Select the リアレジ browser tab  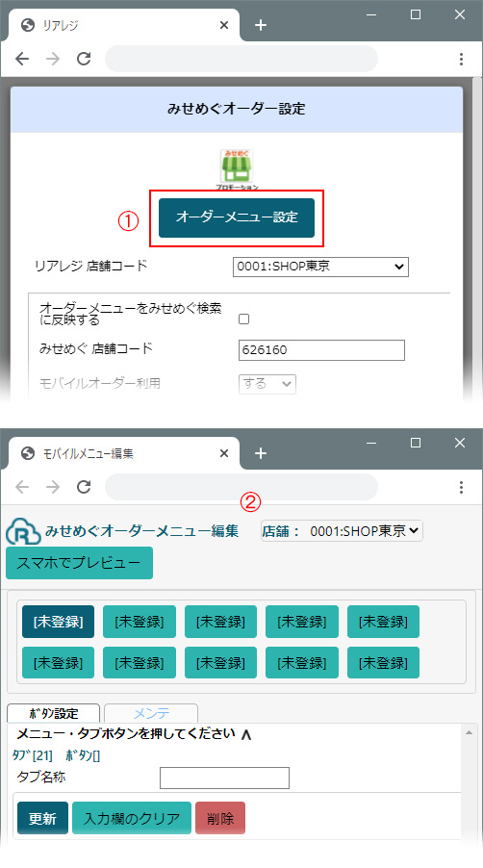124,25
